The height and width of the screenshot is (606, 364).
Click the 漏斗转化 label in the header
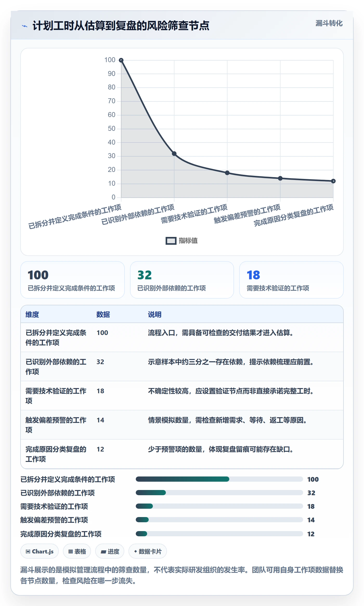tap(329, 23)
